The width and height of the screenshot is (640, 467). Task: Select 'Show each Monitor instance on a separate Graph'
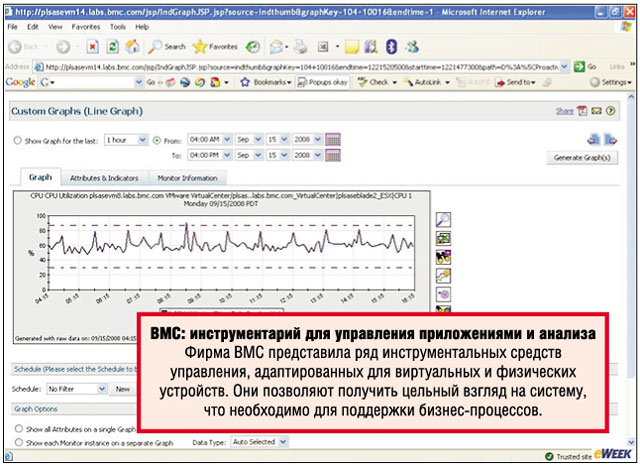[x=19, y=442]
